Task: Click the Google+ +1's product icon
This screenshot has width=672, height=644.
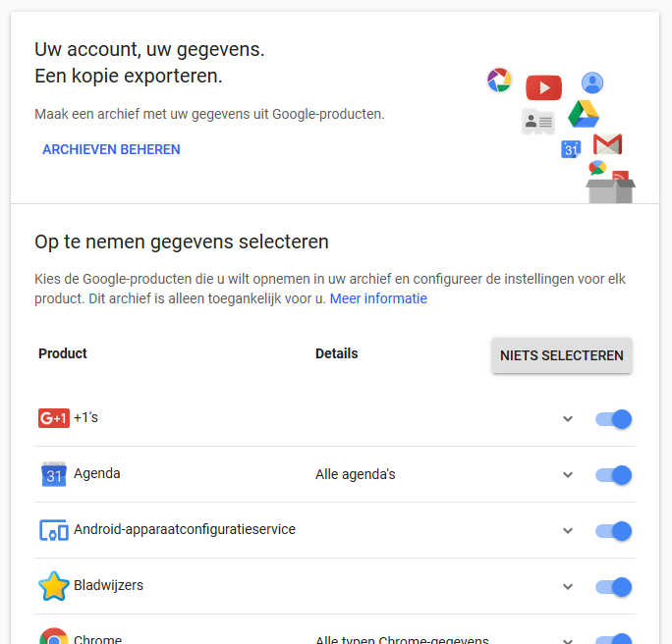Action: 53,418
